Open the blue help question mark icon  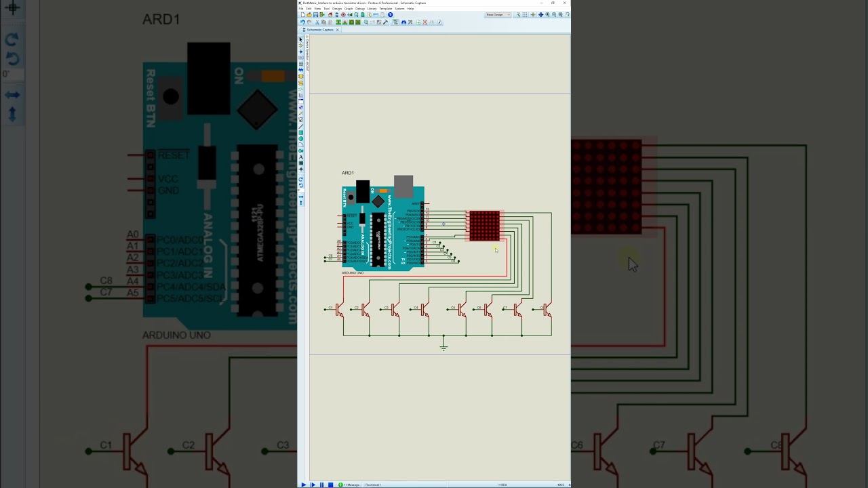390,14
